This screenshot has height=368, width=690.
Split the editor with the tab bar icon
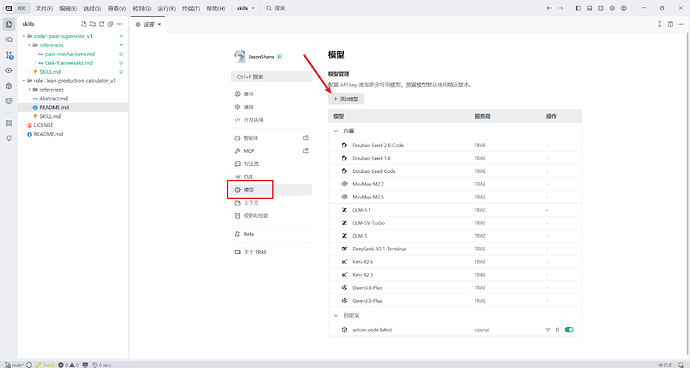pyautogui.click(x=670, y=24)
